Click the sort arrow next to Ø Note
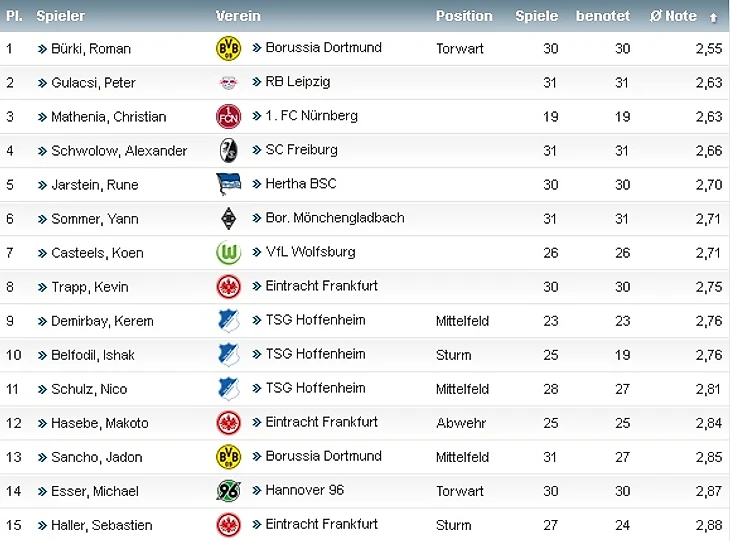730x541 pixels. pyautogui.click(x=713, y=17)
